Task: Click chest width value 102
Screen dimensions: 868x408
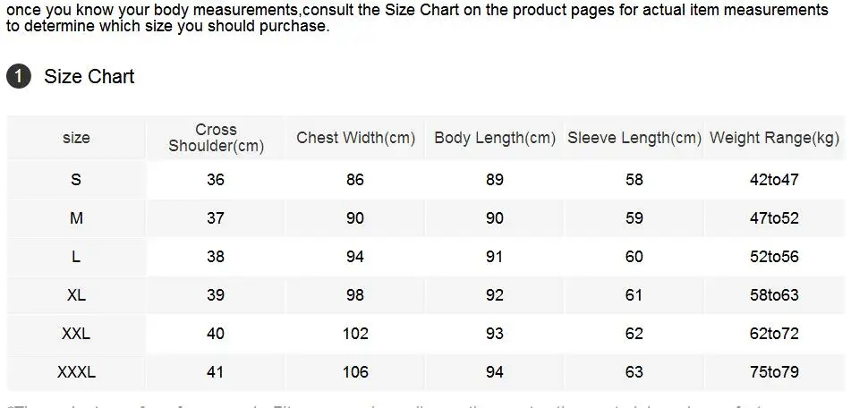Action: [x=355, y=333]
